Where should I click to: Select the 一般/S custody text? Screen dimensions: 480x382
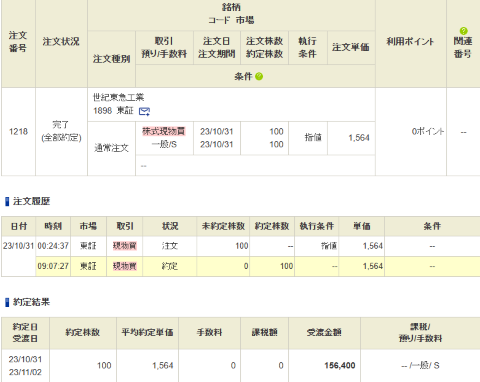click(164, 144)
